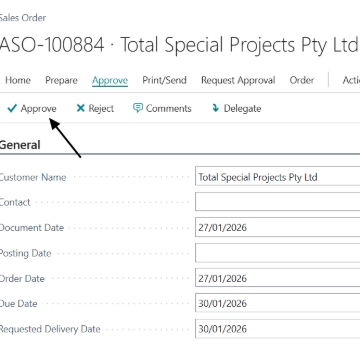Click the Sales Order breadcrumb text
This screenshot has height=360, width=360.
pyautogui.click(x=23, y=18)
